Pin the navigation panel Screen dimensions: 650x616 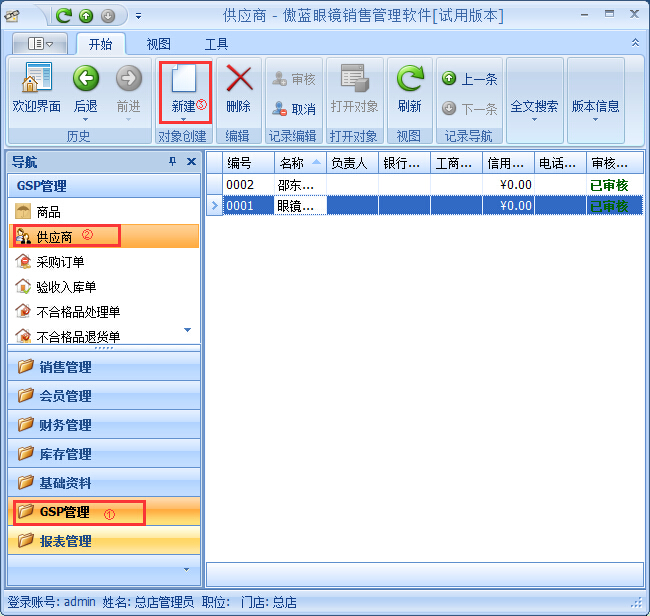coord(172,162)
